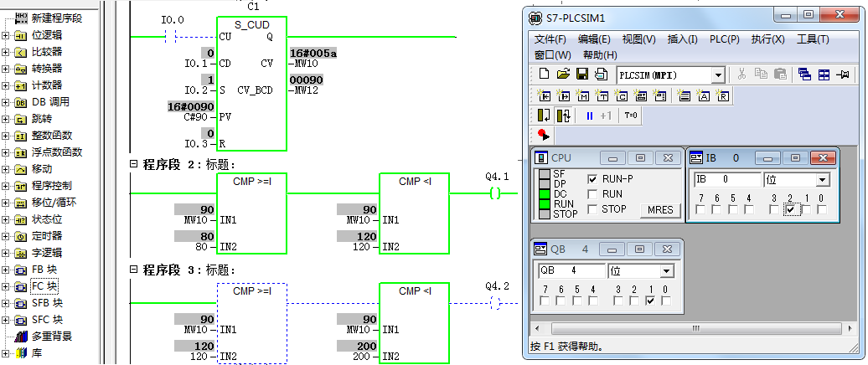Insert the Block Registers (R) view

coord(723,96)
